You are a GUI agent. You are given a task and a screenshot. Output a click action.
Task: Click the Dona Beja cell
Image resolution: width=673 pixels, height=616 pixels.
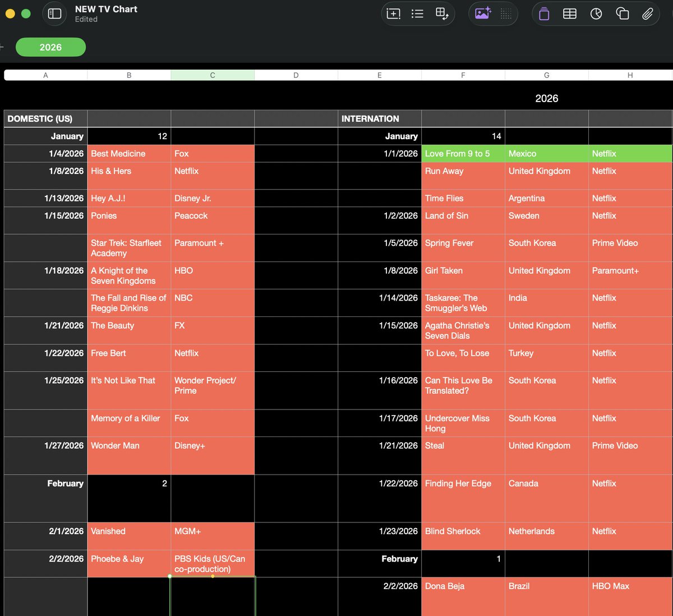click(463, 596)
